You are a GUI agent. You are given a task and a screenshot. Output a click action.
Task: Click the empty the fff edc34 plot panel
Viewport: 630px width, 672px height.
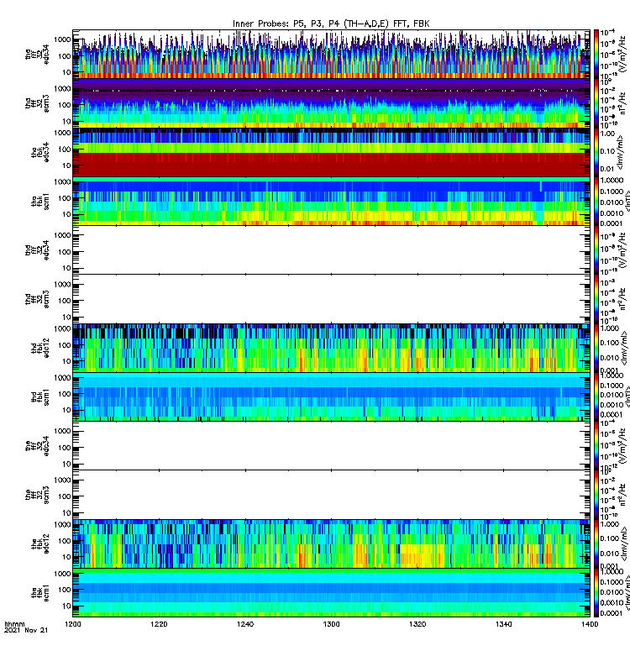pyautogui.click(x=331, y=446)
